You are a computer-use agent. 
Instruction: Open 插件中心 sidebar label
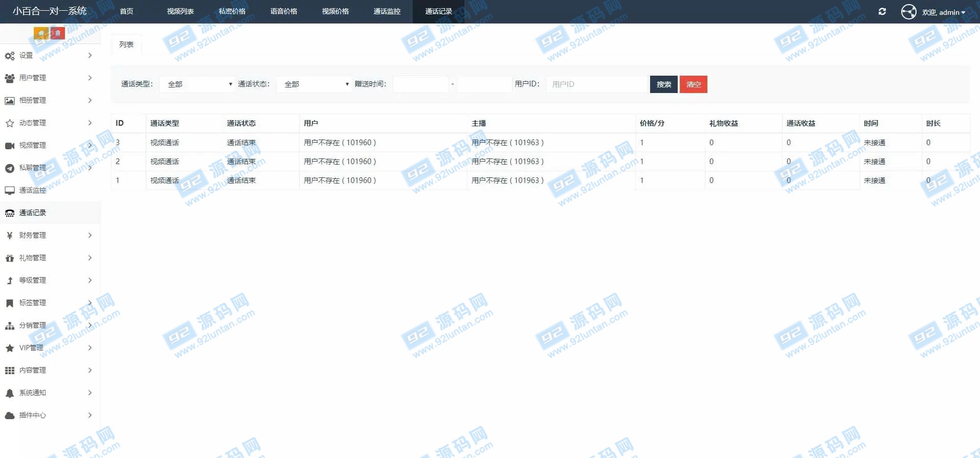point(33,415)
